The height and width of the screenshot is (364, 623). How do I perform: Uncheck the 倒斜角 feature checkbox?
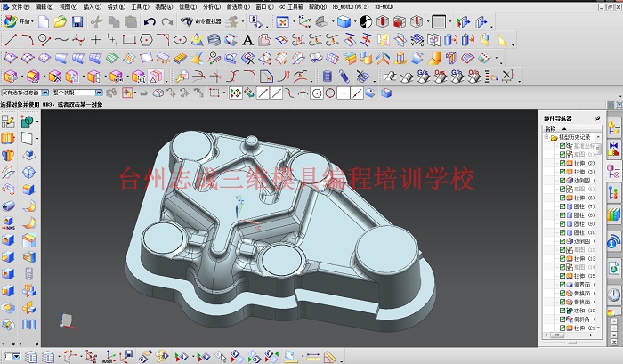point(562,320)
